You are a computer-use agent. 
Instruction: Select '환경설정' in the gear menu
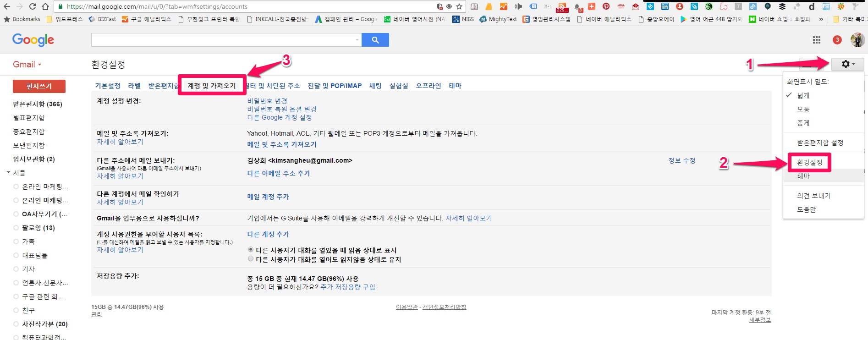809,162
